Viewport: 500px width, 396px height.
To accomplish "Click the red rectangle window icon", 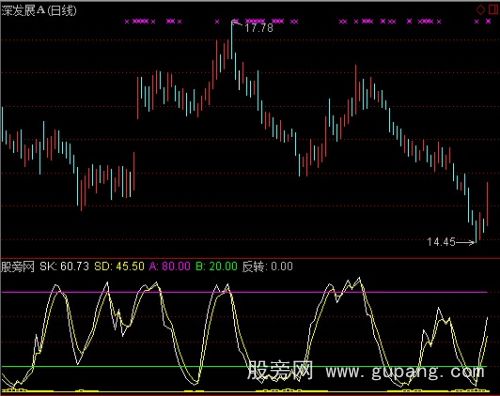I will click(x=493, y=9).
